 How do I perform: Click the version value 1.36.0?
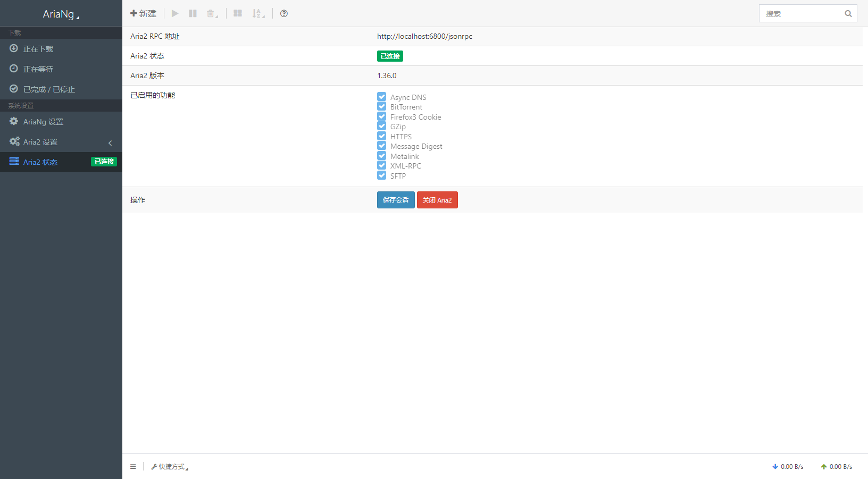point(387,75)
